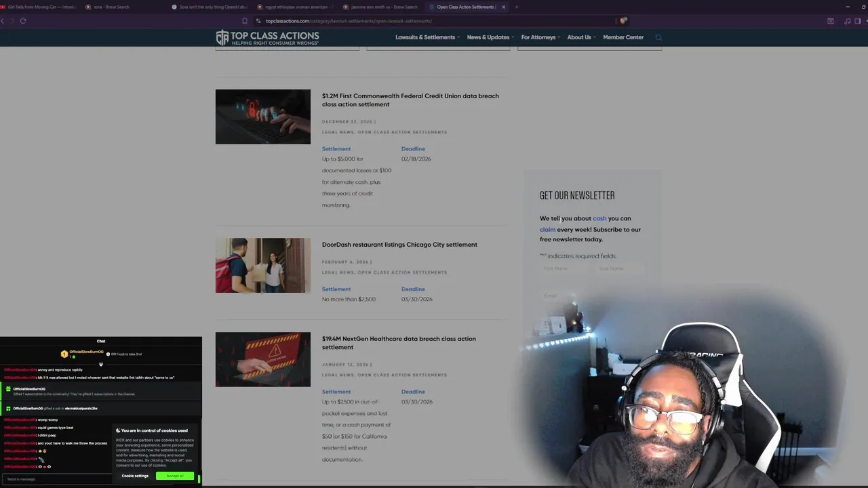
Task: Click NextGen Healthcare warning thumbnail image
Action: (x=263, y=359)
